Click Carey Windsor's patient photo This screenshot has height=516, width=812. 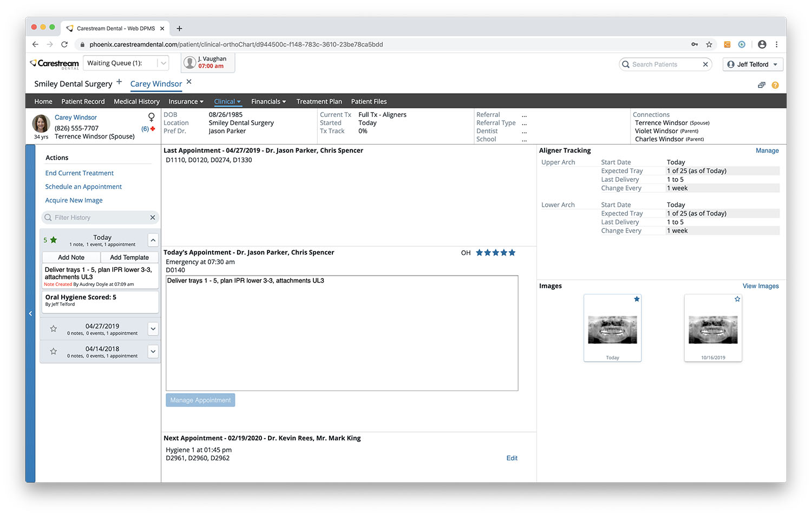coord(41,123)
